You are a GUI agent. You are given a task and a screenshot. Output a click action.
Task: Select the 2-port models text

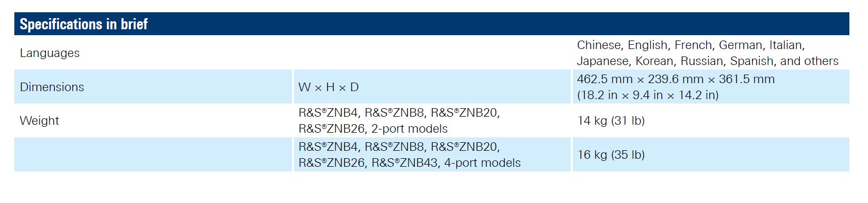click(410, 128)
